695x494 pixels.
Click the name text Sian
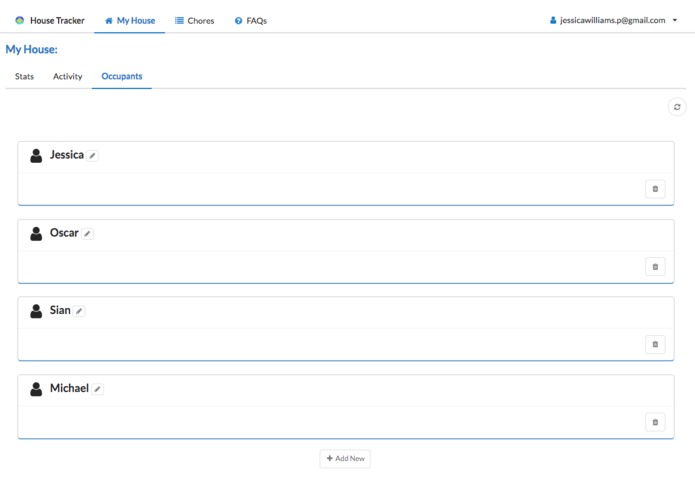[60, 310]
